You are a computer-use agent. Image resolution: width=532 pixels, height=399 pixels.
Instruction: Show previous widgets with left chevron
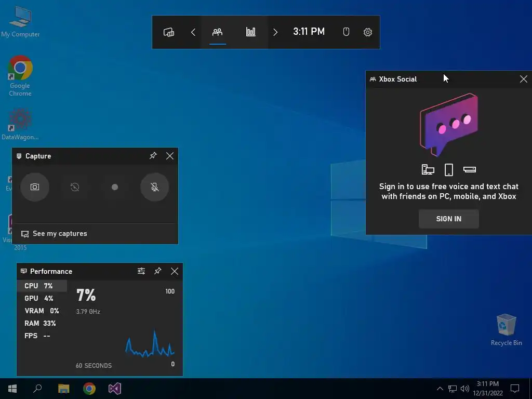coord(193,32)
